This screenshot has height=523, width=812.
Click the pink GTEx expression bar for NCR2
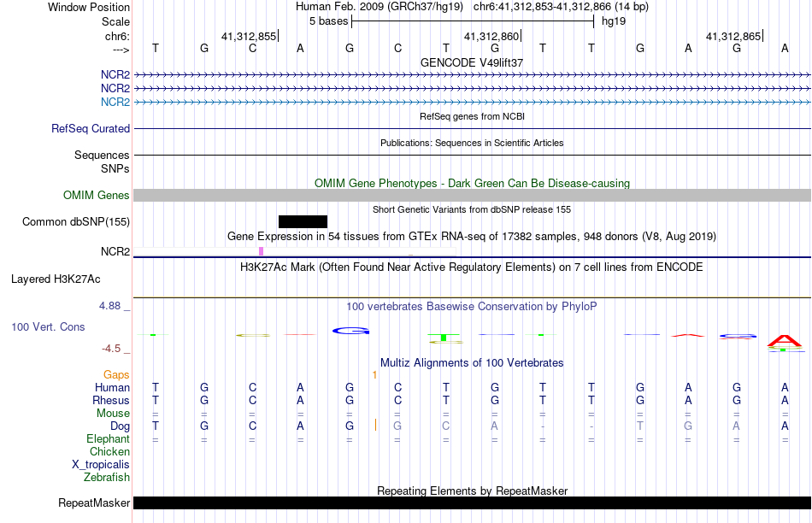click(261, 251)
